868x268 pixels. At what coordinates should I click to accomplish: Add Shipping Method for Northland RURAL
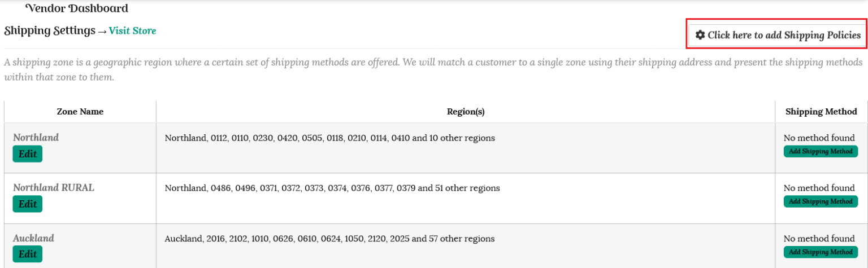pos(820,201)
